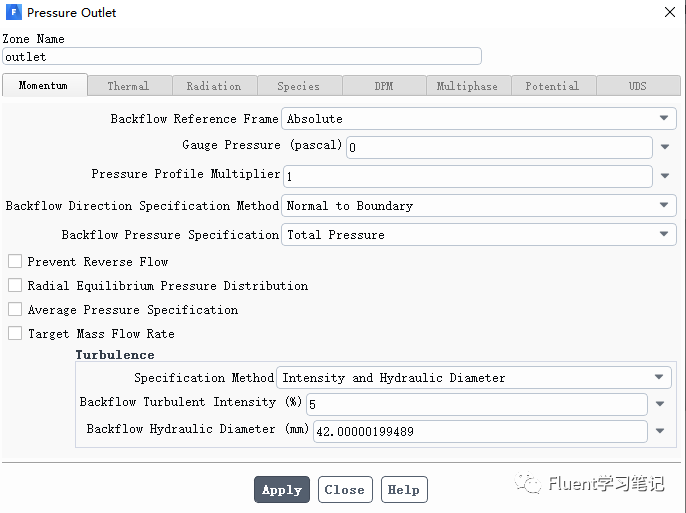Image resolution: width=686 pixels, height=513 pixels.
Task: Toggle Radial Equilibrium Pressure Distribution option
Action: click(15, 285)
